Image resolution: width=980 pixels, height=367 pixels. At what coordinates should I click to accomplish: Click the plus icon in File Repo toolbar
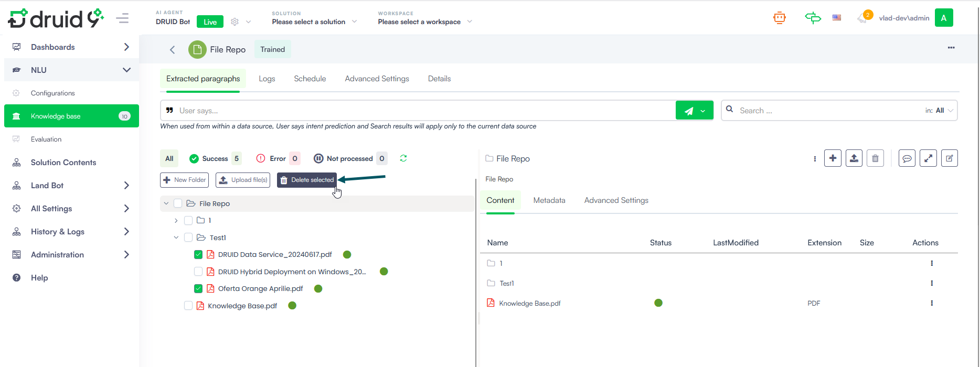click(833, 158)
